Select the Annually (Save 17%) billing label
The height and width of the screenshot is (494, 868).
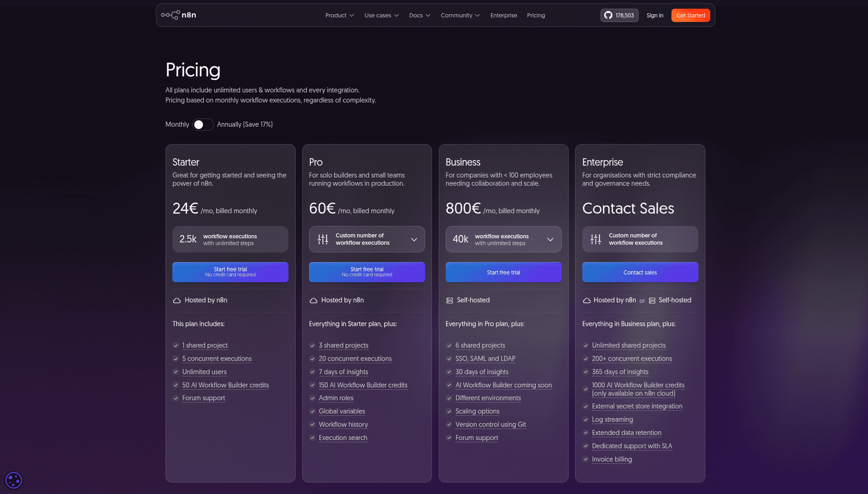pyautogui.click(x=245, y=124)
